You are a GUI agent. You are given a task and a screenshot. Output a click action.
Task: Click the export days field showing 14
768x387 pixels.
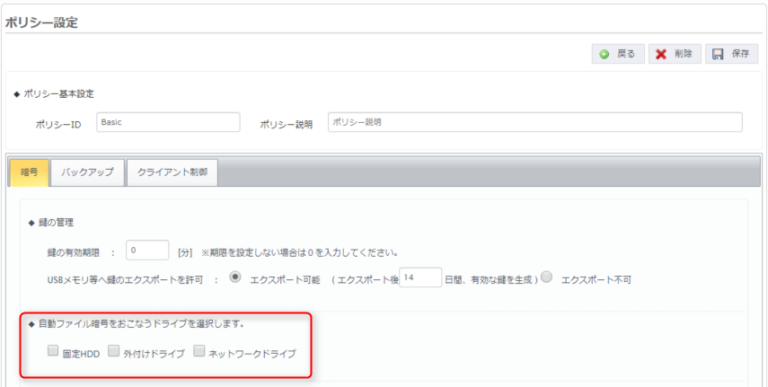(x=421, y=277)
